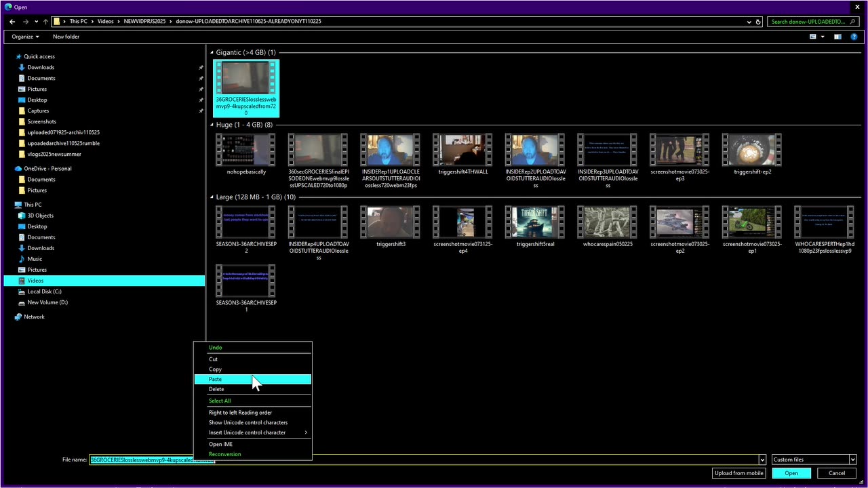Collapse the Gigantic (>4 GB) group
This screenshot has width=868, height=488.
(x=211, y=52)
